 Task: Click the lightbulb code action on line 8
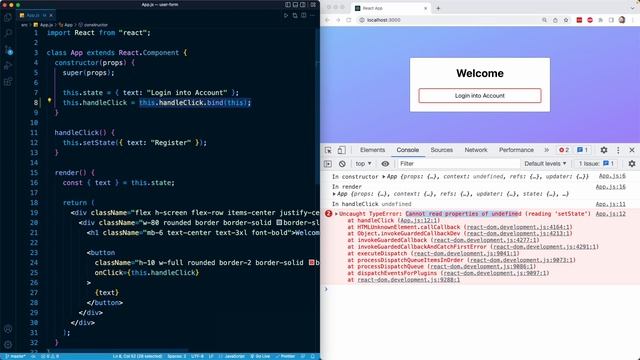pos(49,100)
